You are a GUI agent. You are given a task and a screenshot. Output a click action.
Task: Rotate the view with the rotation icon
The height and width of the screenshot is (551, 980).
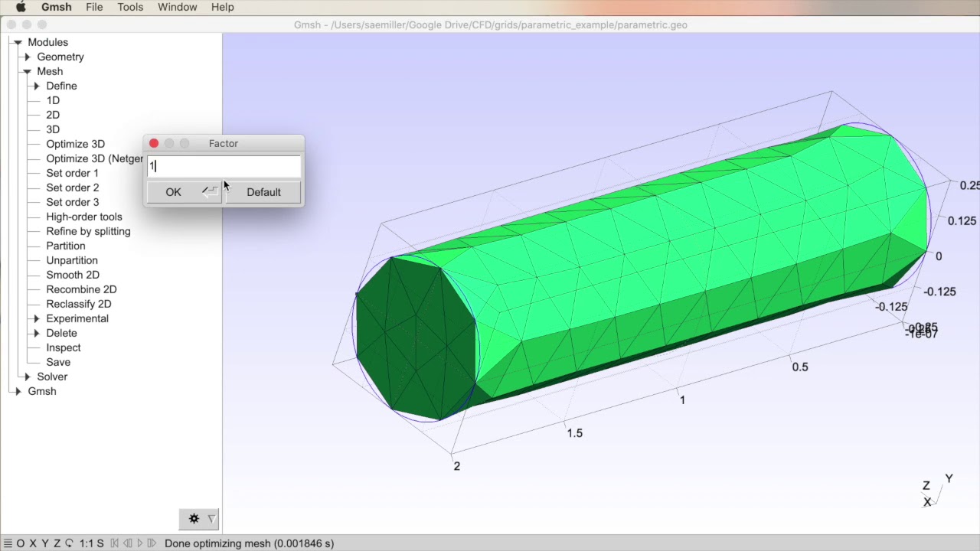point(69,543)
